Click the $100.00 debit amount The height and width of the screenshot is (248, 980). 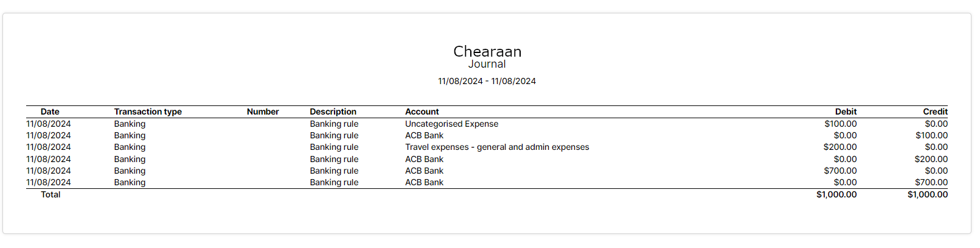(840, 124)
